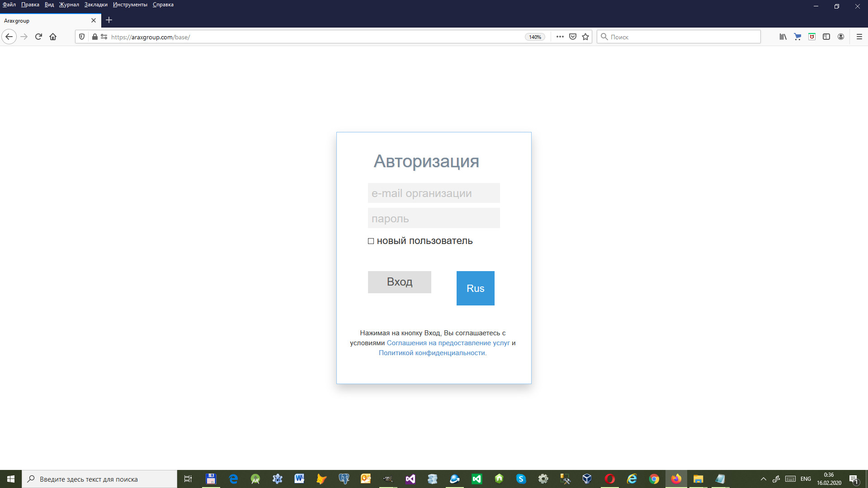Open the Инструменты menu
The image size is (868, 488).
pyautogui.click(x=130, y=5)
